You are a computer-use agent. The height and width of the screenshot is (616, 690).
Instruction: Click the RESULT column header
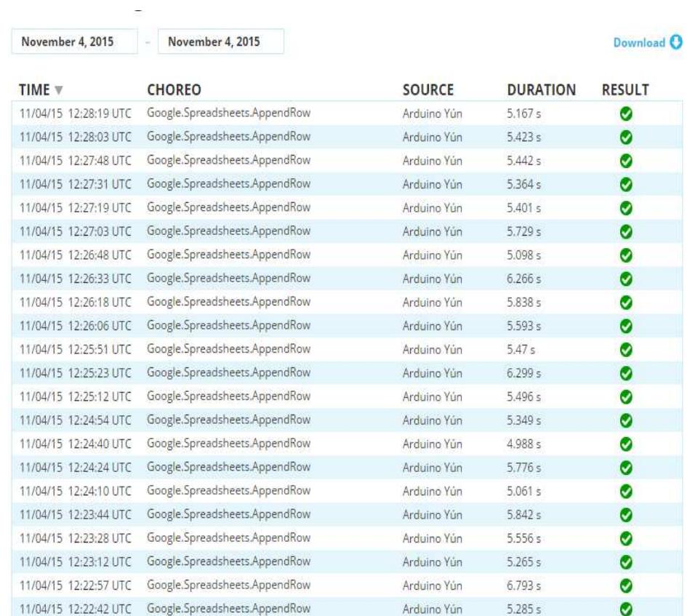625,90
